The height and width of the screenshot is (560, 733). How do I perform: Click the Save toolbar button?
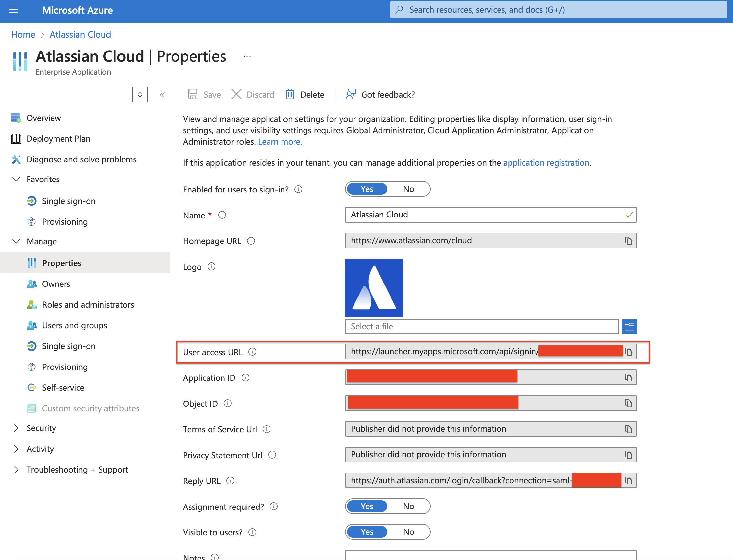(x=204, y=95)
